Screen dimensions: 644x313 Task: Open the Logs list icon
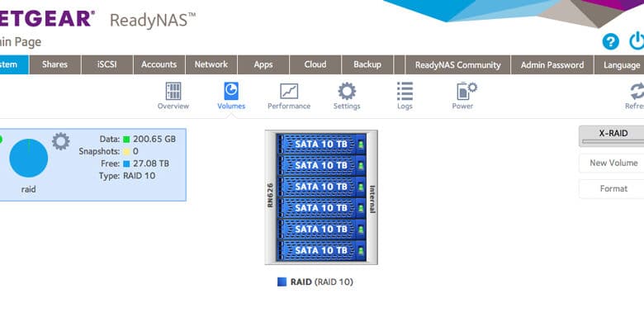pos(405,91)
